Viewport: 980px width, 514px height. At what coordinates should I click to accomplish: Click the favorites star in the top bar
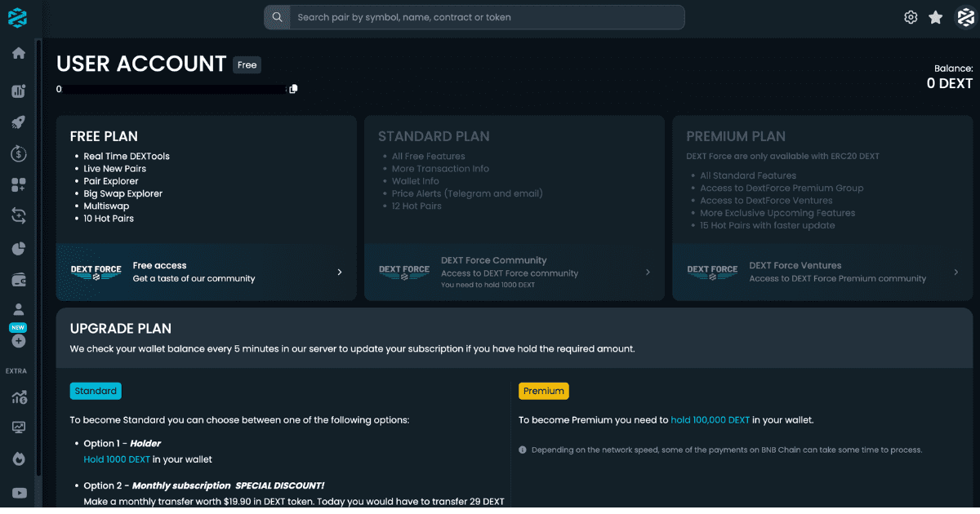tap(935, 16)
